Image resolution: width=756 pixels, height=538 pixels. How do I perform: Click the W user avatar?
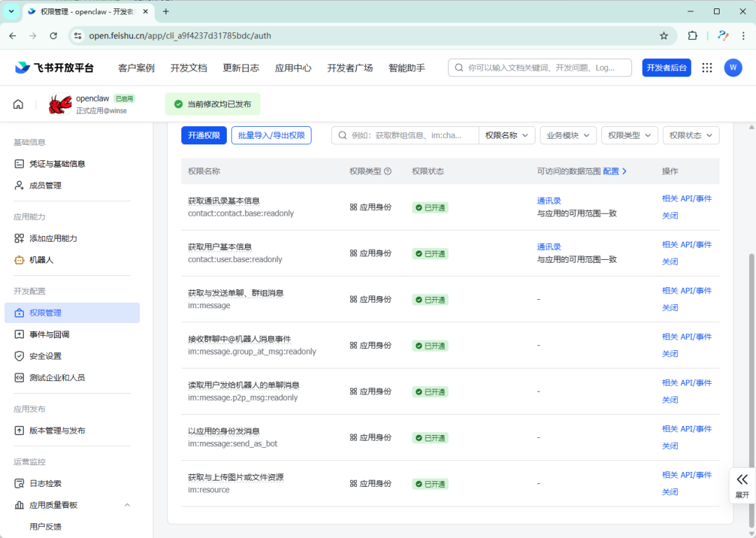pyautogui.click(x=733, y=67)
